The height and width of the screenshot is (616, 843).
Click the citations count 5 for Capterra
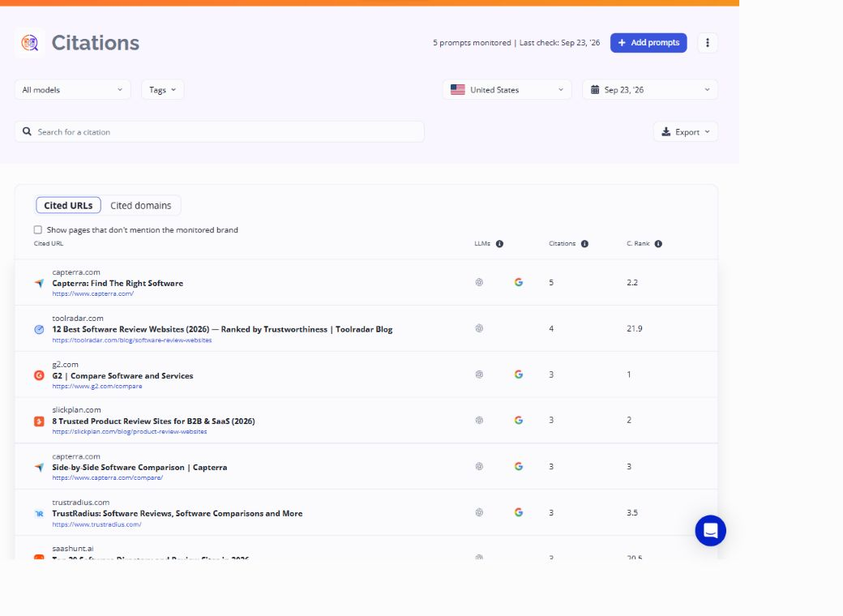pyautogui.click(x=551, y=283)
